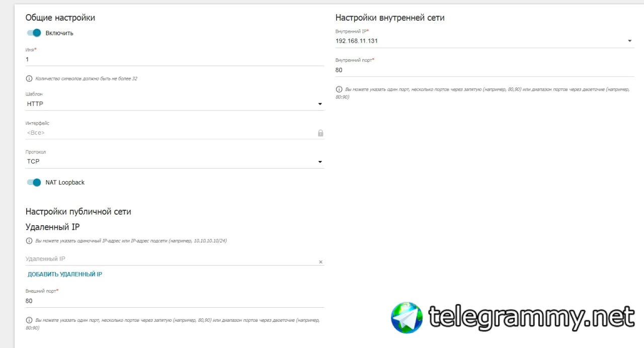Select the Внешний порт field with 80
This screenshot has width=644, height=348.
click(175, 301)
